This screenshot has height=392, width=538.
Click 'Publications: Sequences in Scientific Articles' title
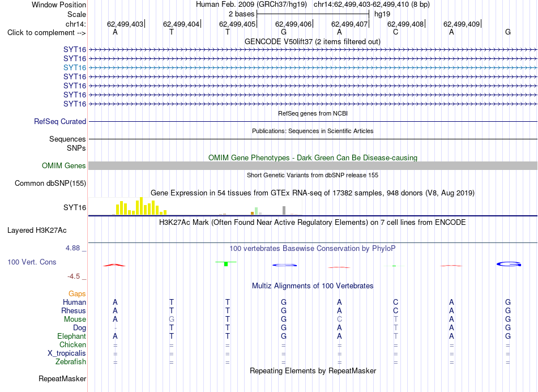[x=313, y=131]
